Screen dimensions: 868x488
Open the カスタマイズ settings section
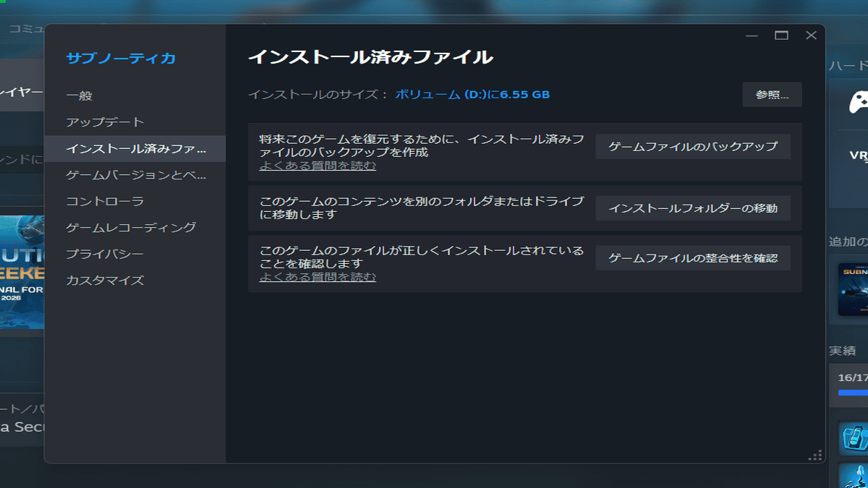point(135,280)
